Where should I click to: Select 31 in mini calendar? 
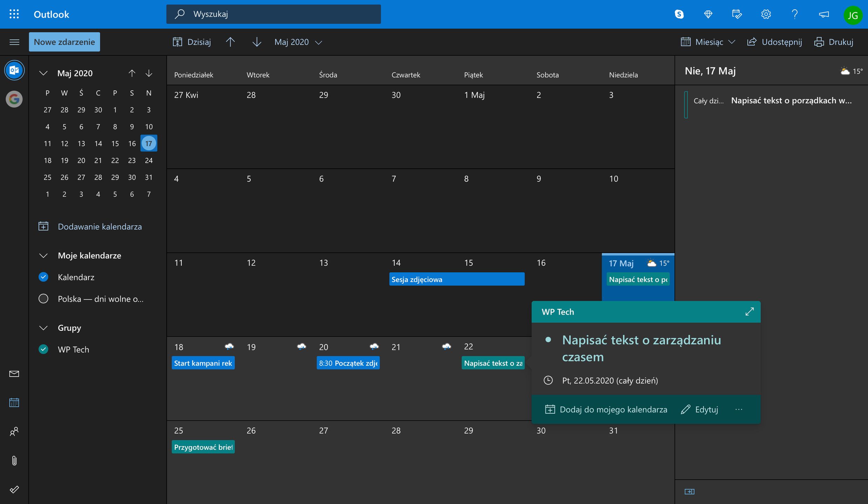(x=149, y=177)
